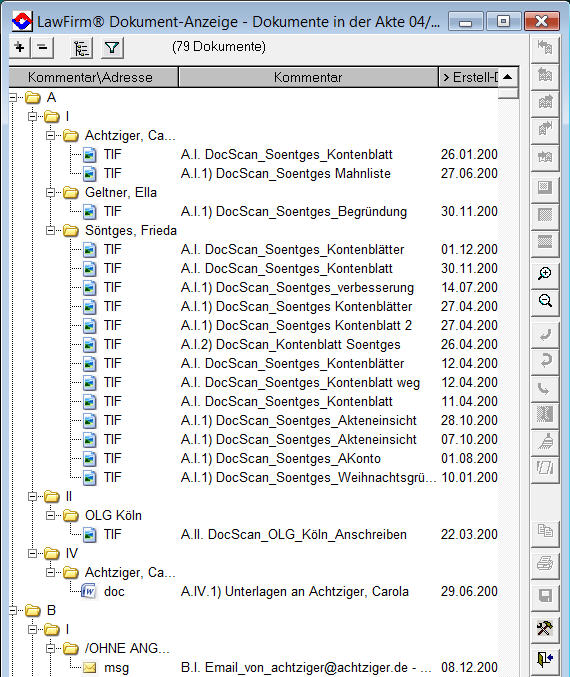Click the msg envelope file icon
The height and width of the screenshot is (677, 570).
point(89,668)
